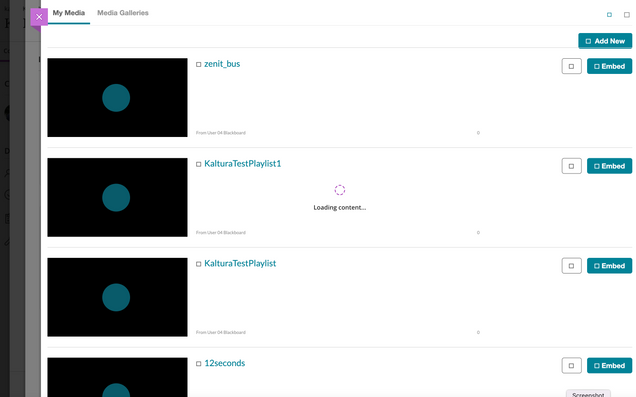Click the zenit_bus video thumbnail
The image size is (636, 397).
click(117, 97)
